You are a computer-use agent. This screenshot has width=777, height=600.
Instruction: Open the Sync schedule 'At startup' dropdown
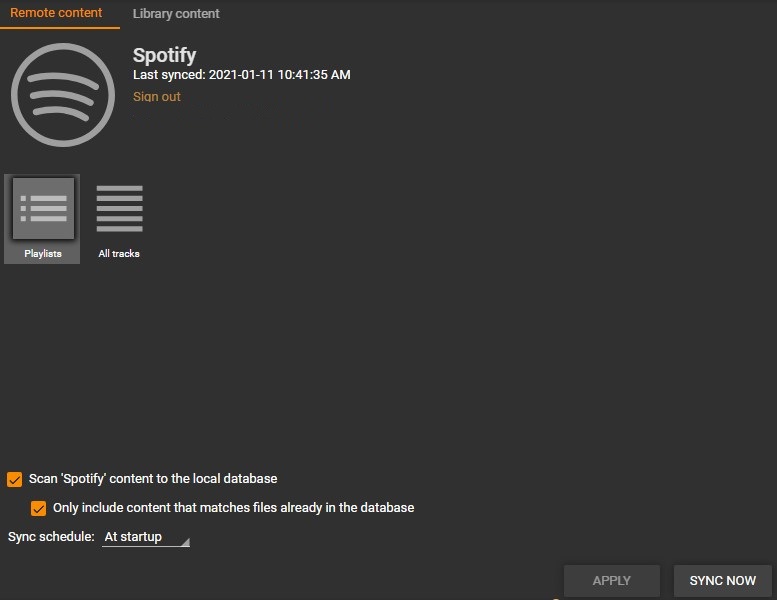[140, 537]
